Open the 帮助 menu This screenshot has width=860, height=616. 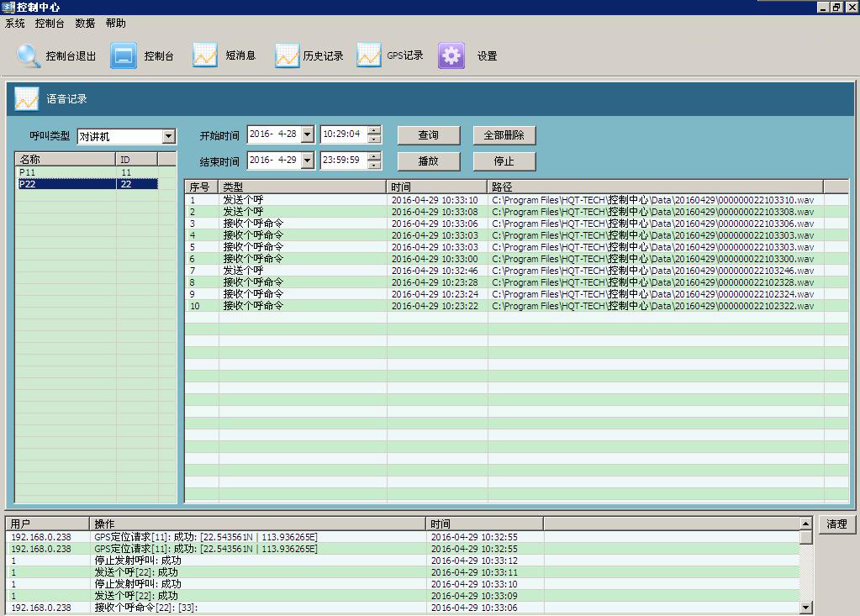(116, 23)
